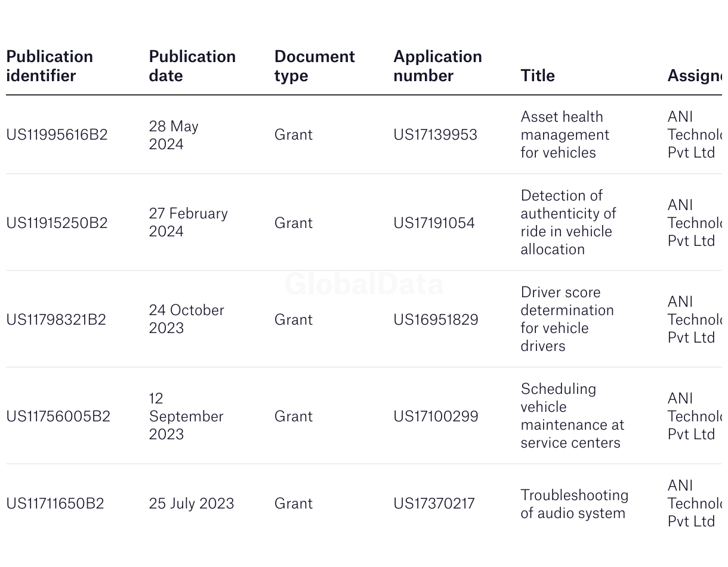The image size is (728, 567).
Task: Click the Publication identifier column header
Action: tap(50, 66)
